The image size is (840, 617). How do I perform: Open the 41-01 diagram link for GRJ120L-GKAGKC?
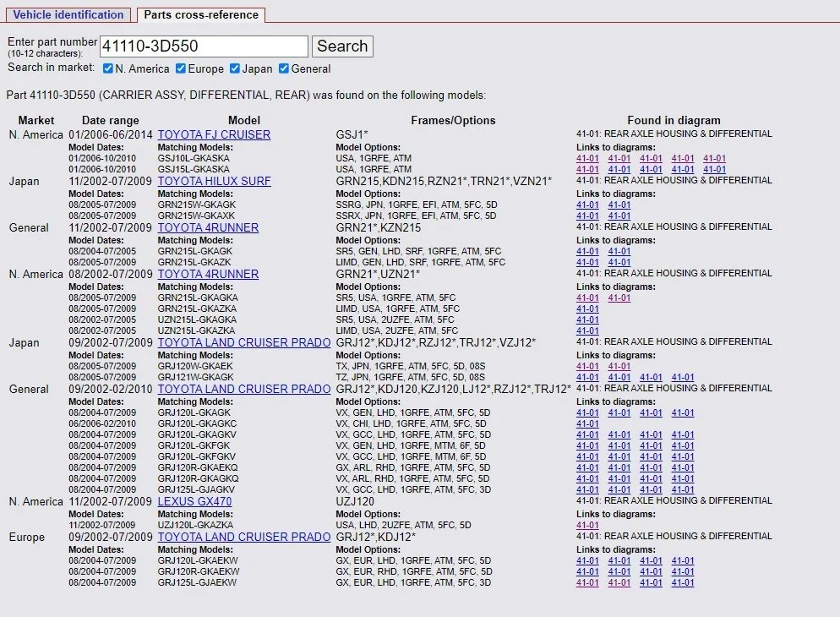(x=587, y=423)
